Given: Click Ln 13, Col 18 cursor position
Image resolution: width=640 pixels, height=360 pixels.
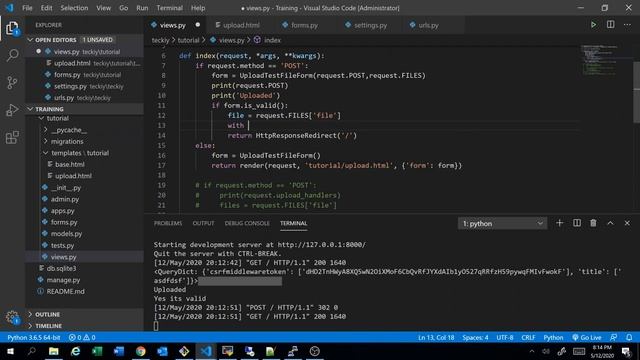Looking at the screenshot, I should coord(436,338).
